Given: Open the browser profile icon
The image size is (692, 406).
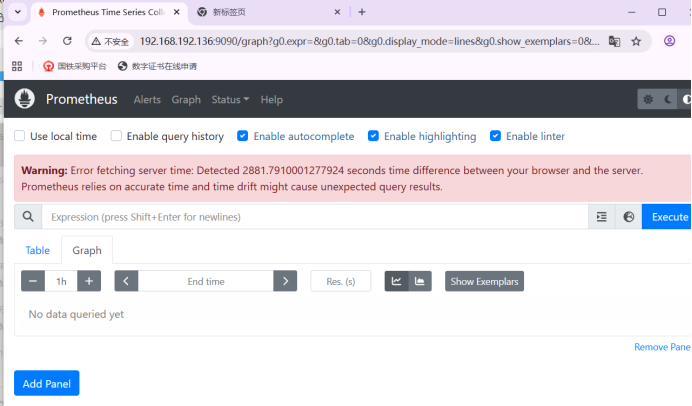Looking at the screenshot, I should click(669, 41).
